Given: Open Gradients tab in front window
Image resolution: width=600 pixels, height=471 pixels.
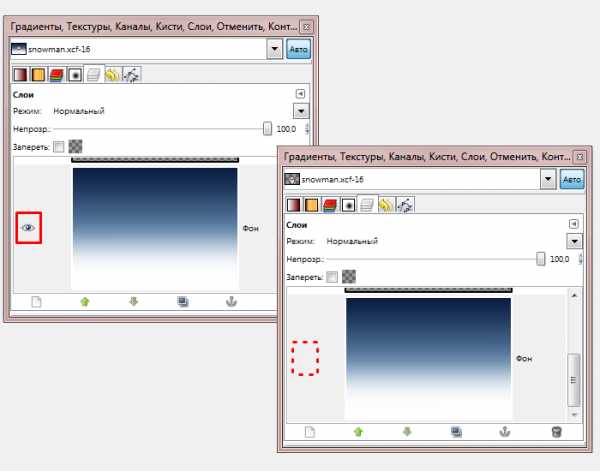Looking at the screenshot, I should click(x=293, y=205).
